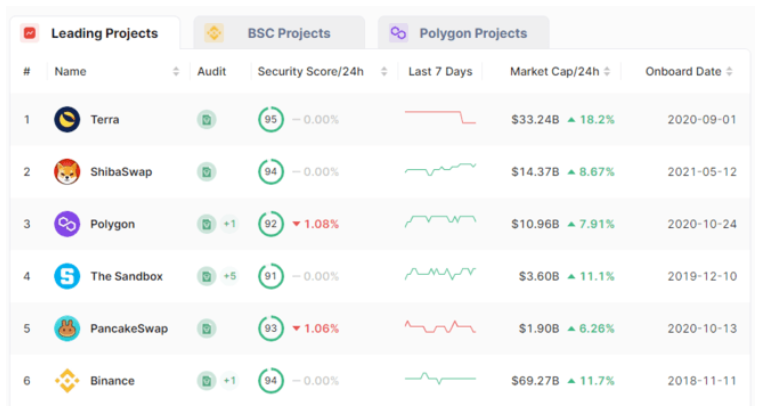The height and width of the screenshot is (410, 757).
Task: Click the ShibaSwap shiba logo icon
Action: (x=67, y=172)
